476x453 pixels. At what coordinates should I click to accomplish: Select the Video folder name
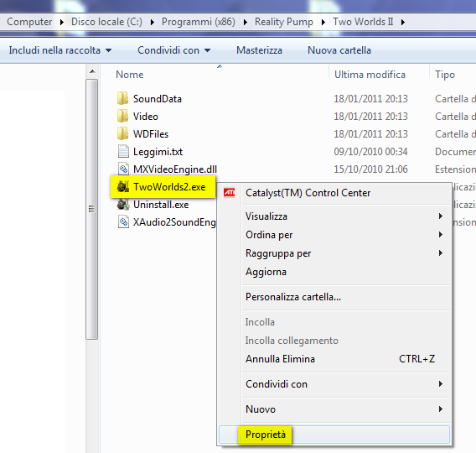point(146,117)
